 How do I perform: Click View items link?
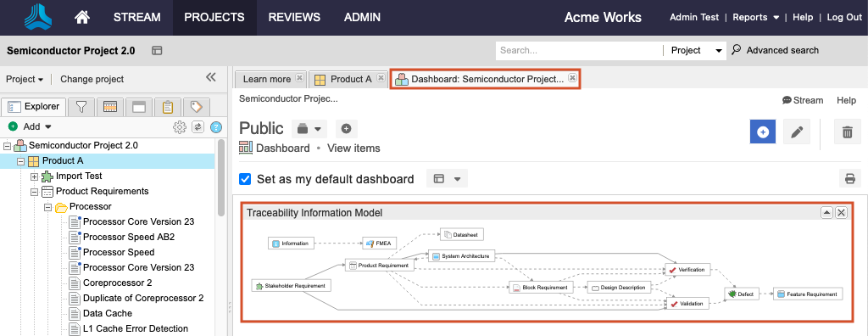point(353,148)
